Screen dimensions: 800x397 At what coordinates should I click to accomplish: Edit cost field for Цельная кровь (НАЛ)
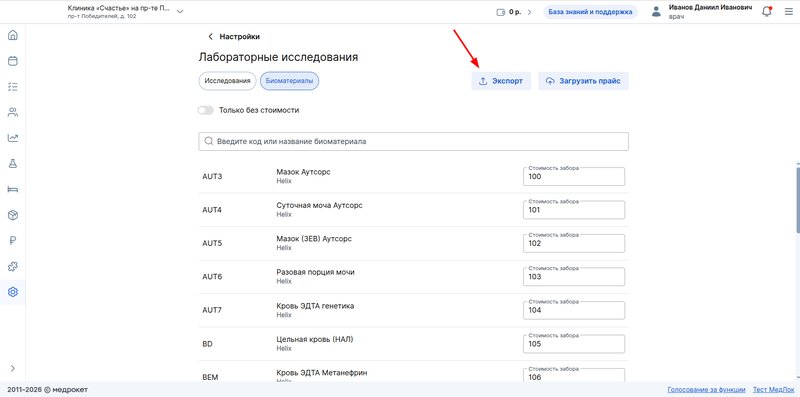pyautogui.click(x=574, y=344)
